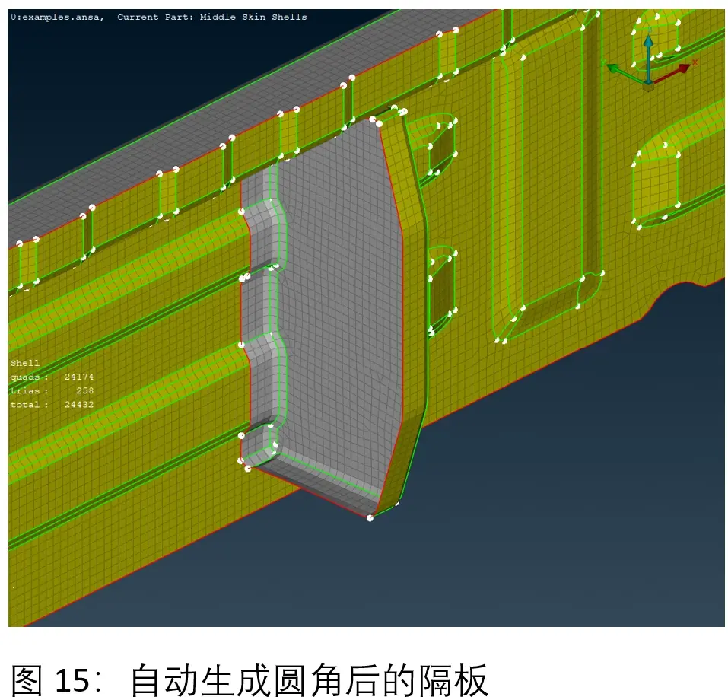This screenshot has height=700, width=728.
Task: Select the 0:examples.ansa file name text
Action: coord(56,17)
